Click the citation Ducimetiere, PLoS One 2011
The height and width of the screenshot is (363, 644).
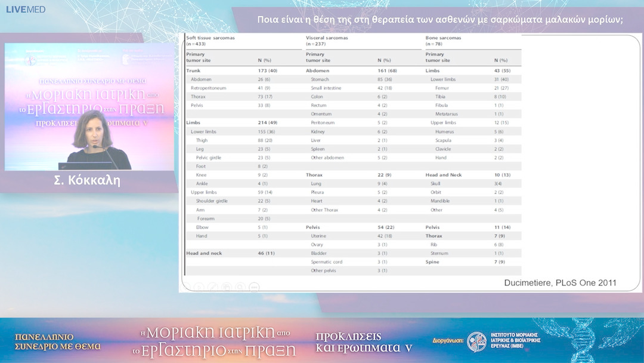coord(560,283)
